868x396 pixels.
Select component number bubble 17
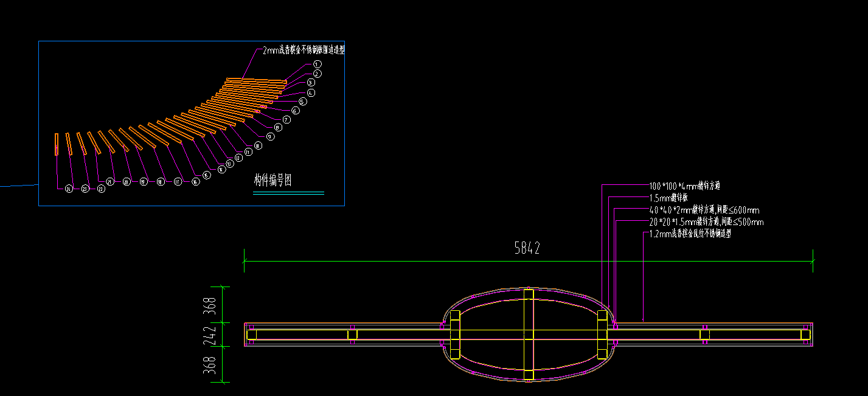pyautogui.click(x=178, y=181)
